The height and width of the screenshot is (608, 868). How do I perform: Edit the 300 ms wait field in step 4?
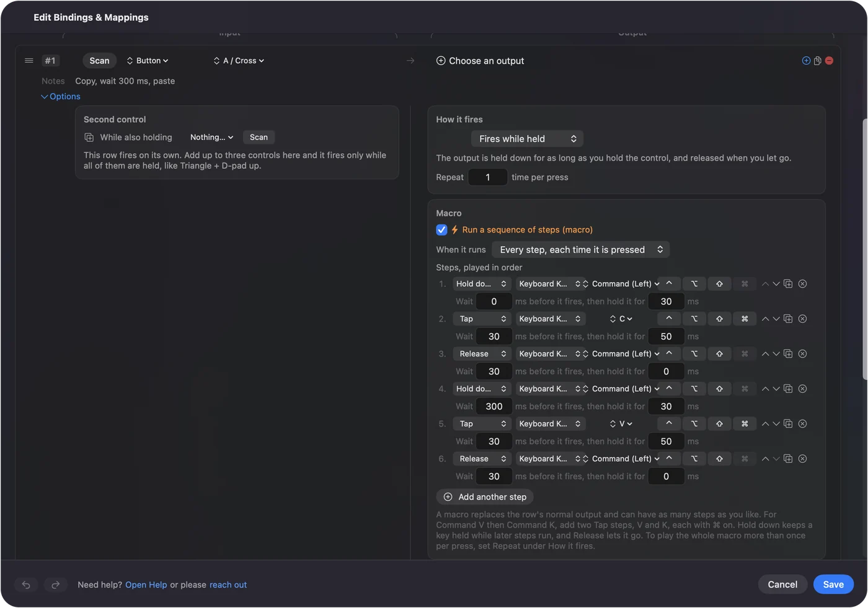pos(494,407)
